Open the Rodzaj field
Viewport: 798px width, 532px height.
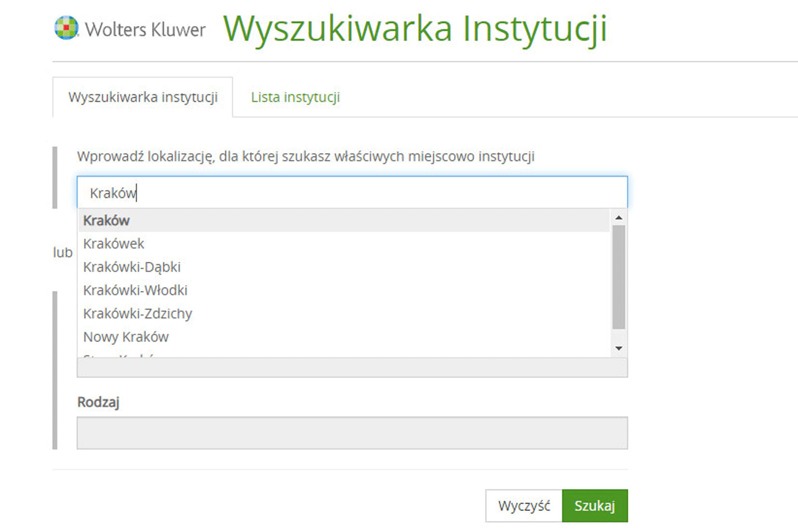(352, 433)
